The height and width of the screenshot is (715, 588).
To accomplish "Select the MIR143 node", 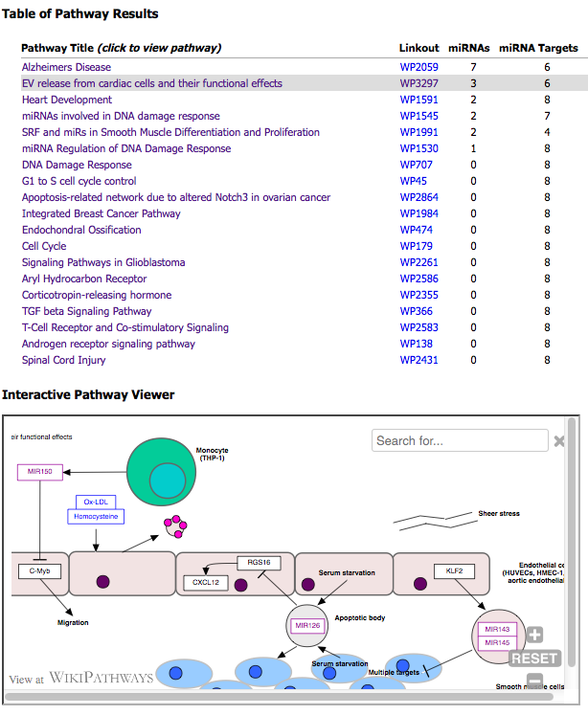I will (498, 629).
